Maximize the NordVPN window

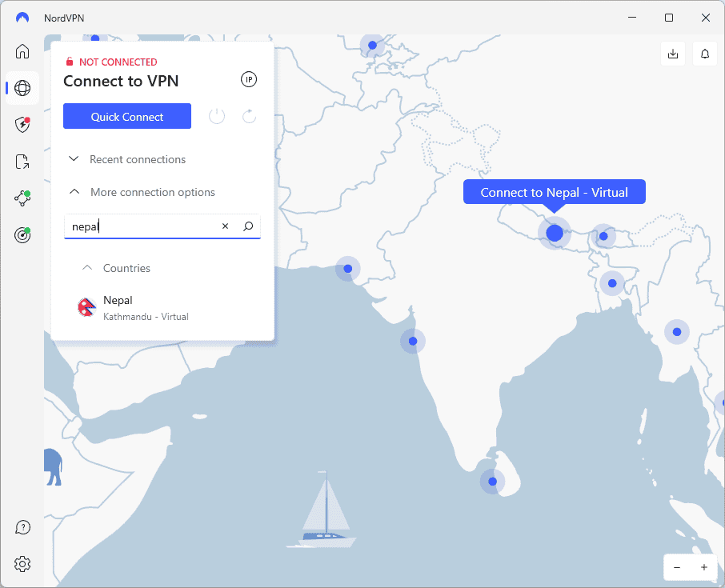pos(669,18)
